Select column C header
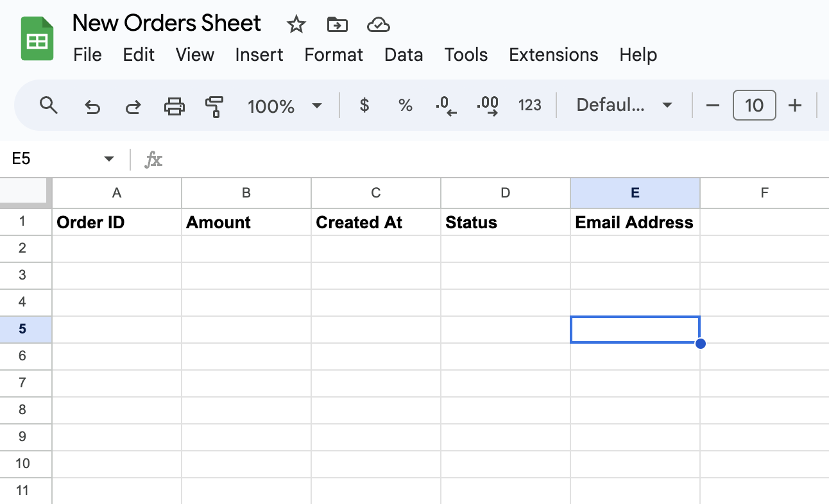The image size is (829, 504). click(376, 193)
